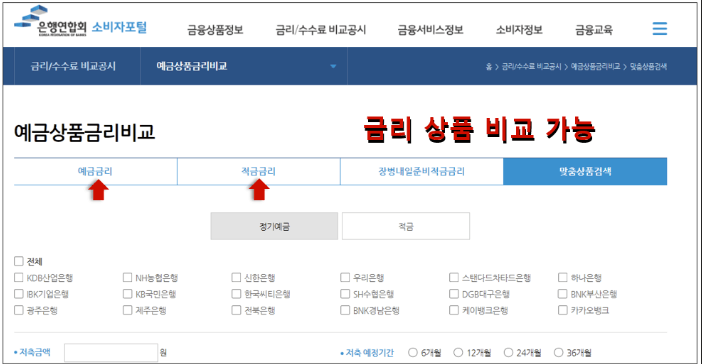This screenshot has height=364, width=702.
Task: Select 24개월 savings period radio
Action: 508,352
